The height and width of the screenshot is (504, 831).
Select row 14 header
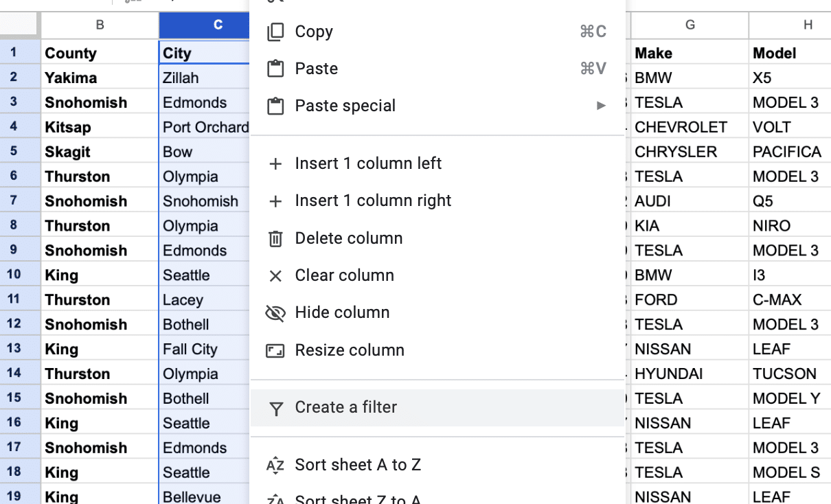(20, 374)
